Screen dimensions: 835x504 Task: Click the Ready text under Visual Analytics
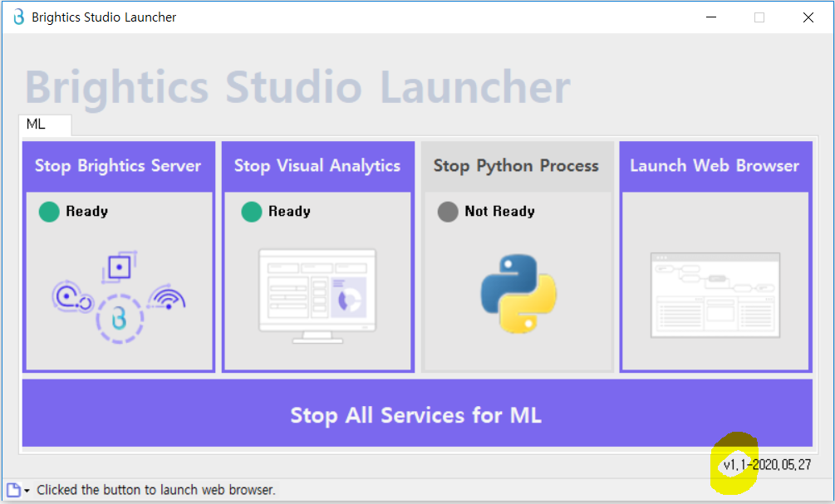[289, 211]
